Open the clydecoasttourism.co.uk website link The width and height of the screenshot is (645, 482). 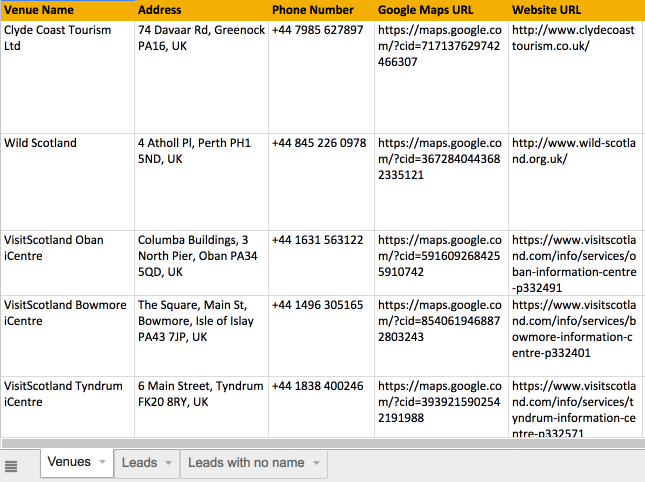(x=573, y=38)
